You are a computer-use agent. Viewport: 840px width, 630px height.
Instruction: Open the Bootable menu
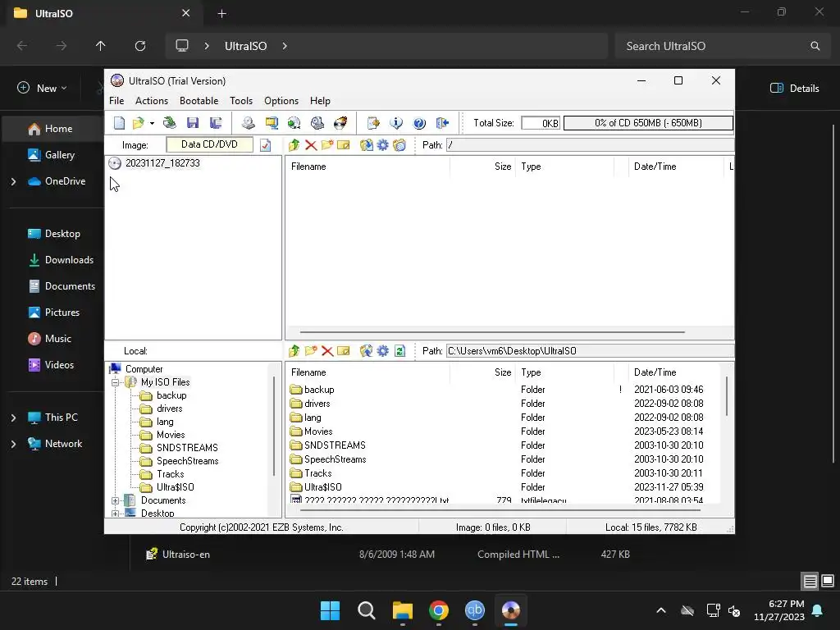coord(199,101)
